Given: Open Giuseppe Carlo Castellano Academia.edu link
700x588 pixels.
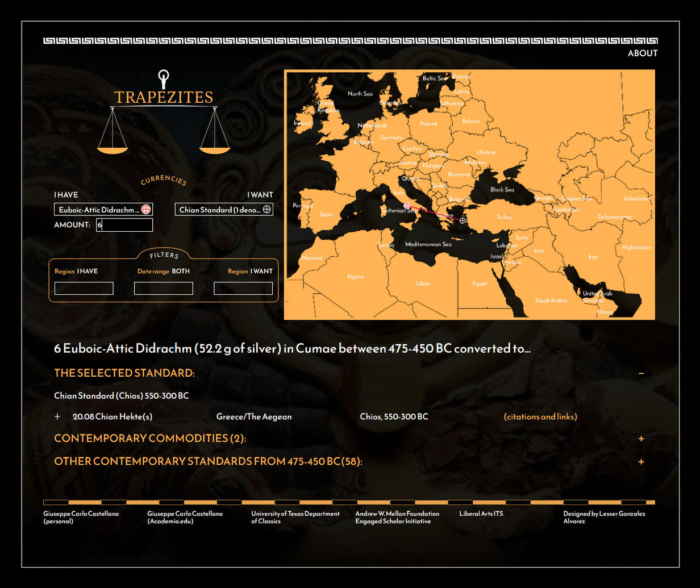Looking at the screenshot, I should pos(185,517).
